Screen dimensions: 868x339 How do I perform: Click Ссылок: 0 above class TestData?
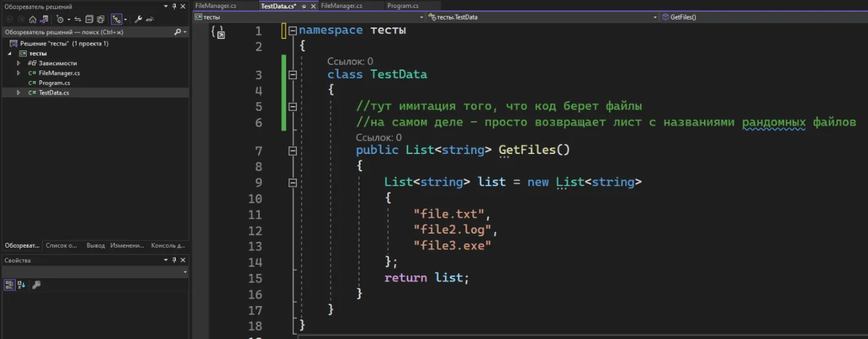point(350,61)
